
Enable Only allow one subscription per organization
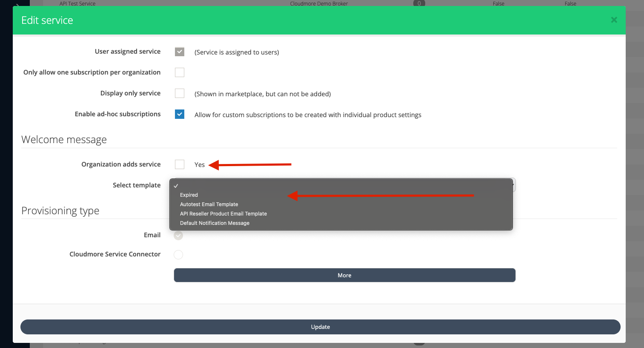point(180,72)
